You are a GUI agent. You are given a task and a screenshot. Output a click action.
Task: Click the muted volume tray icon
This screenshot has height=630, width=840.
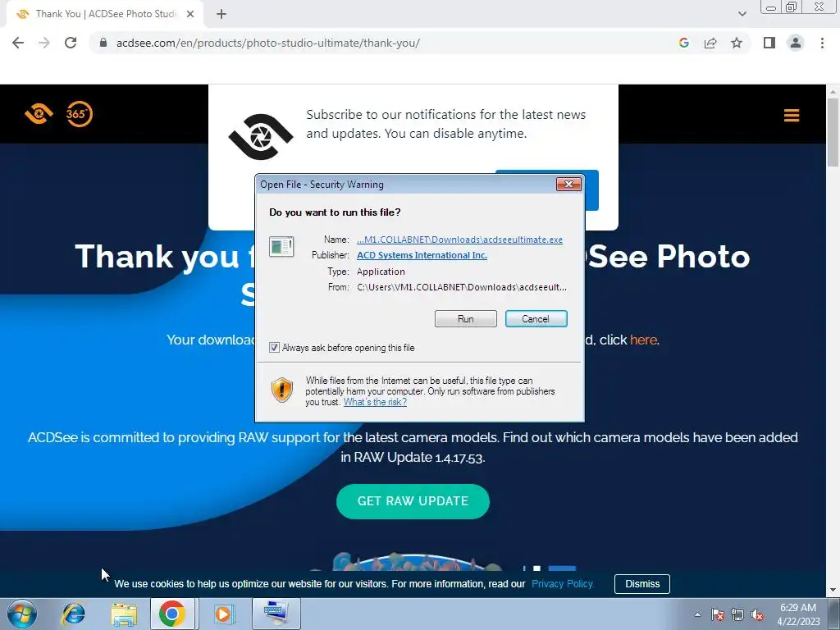click(757, 614)
